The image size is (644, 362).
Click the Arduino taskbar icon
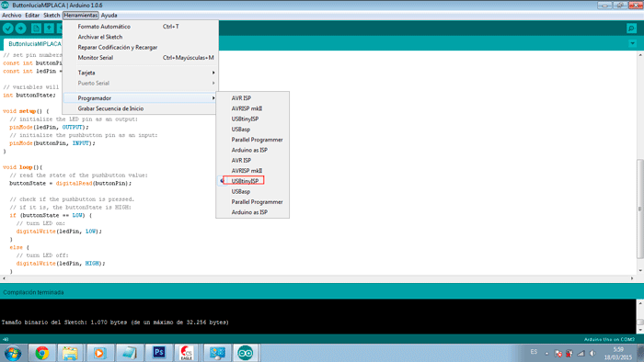[x=246, y=353]
